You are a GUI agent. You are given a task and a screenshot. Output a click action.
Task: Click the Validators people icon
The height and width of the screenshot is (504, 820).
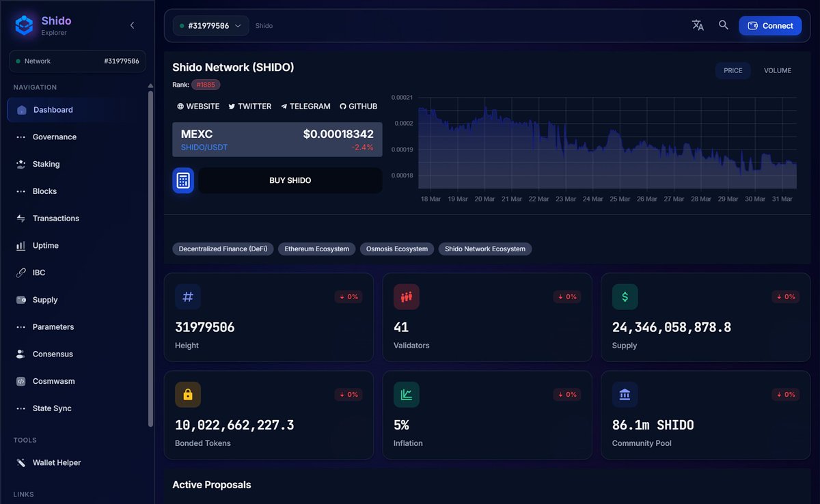pos(407,296)
